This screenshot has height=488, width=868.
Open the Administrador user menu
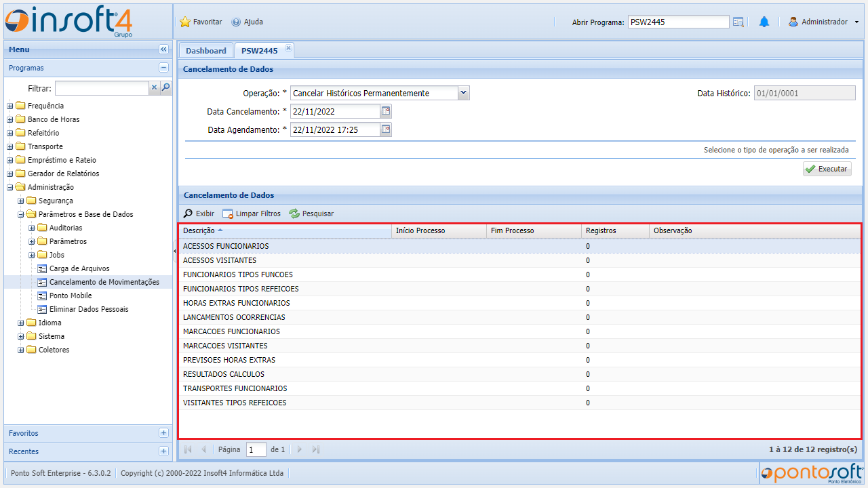(823, 22)
